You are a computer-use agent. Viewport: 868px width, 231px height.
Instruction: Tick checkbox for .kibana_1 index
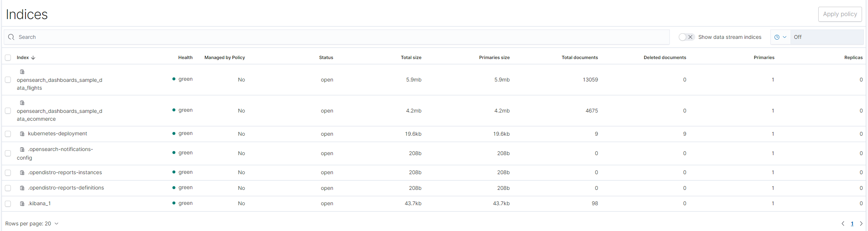tap(8, 204)
